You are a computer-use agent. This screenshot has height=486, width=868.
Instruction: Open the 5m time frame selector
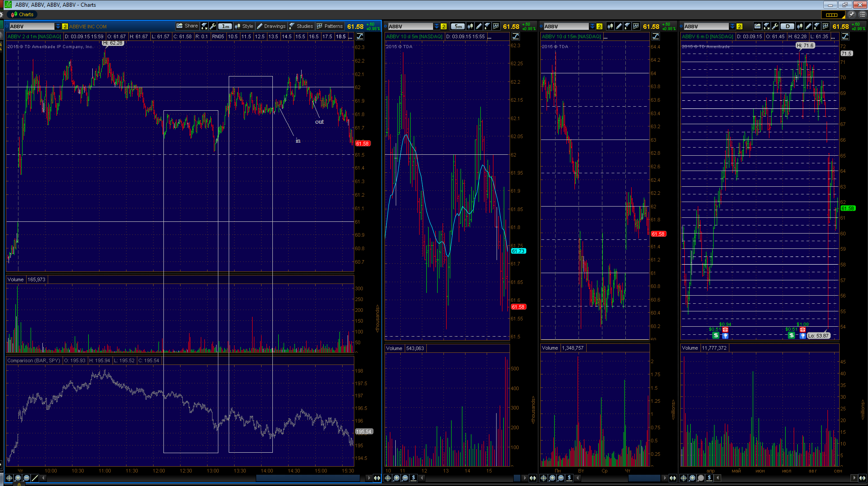point(458,27)
